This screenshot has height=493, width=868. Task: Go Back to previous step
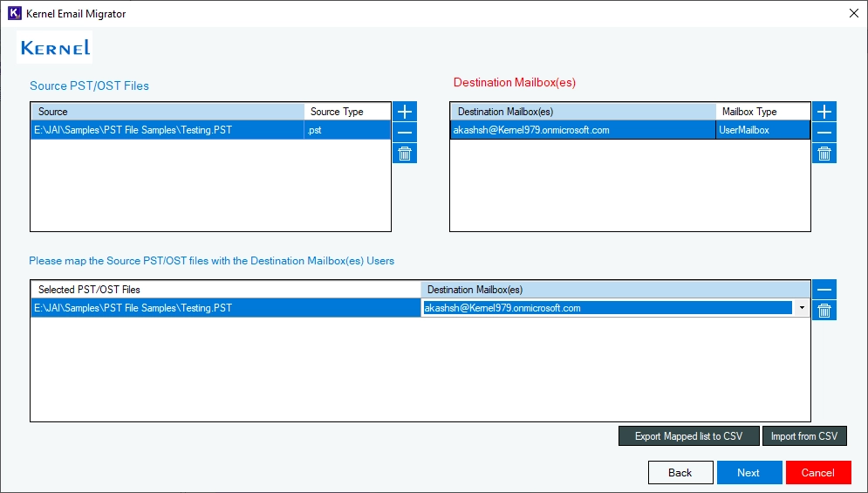tap(680, 473)
